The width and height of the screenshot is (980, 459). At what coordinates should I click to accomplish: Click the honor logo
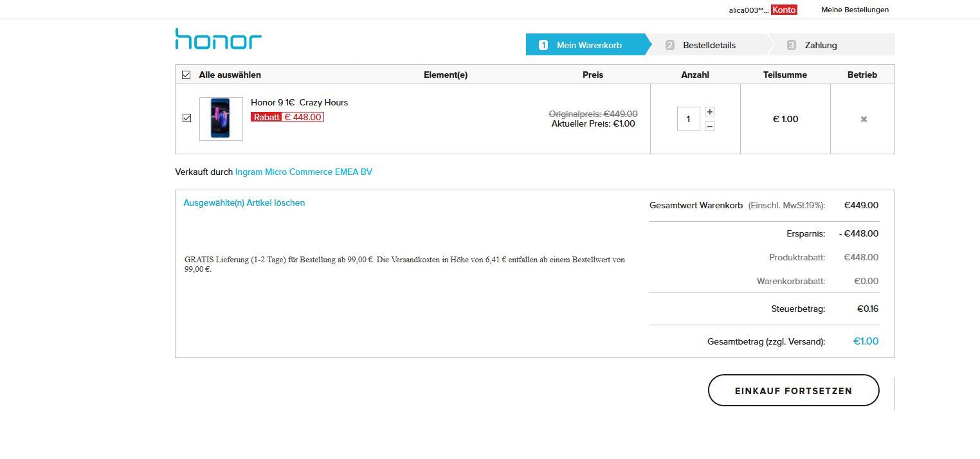coord(218,39)
